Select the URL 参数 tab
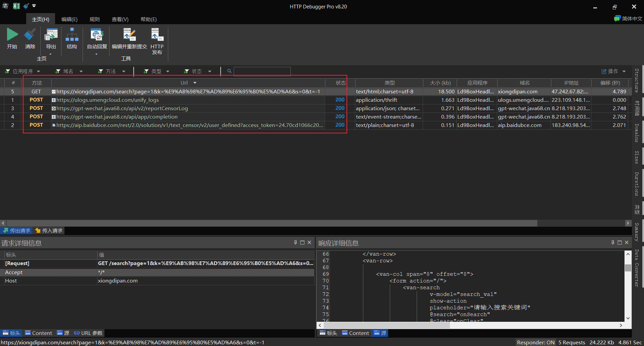 click(x=88, y=333)
